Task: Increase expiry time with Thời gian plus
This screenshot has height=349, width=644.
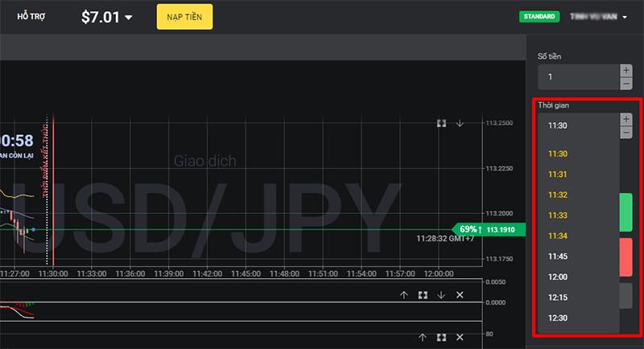Action: pos(626,119)
